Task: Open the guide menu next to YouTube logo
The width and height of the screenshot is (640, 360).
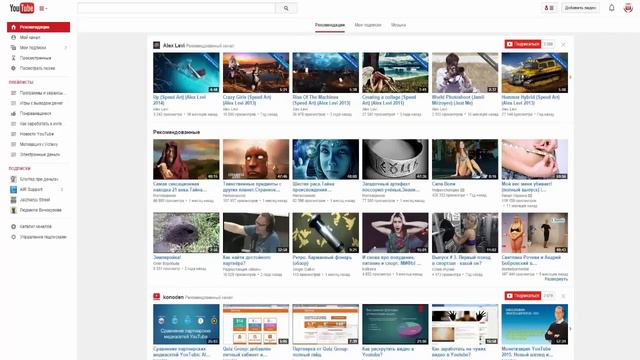Action: click(x=43, y=8)
